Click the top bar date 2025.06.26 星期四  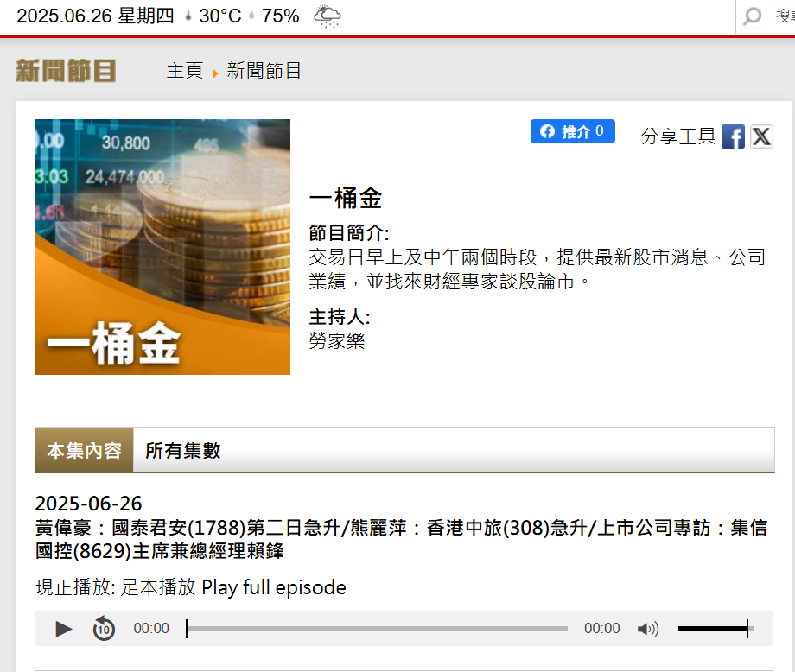pos(95,16)
